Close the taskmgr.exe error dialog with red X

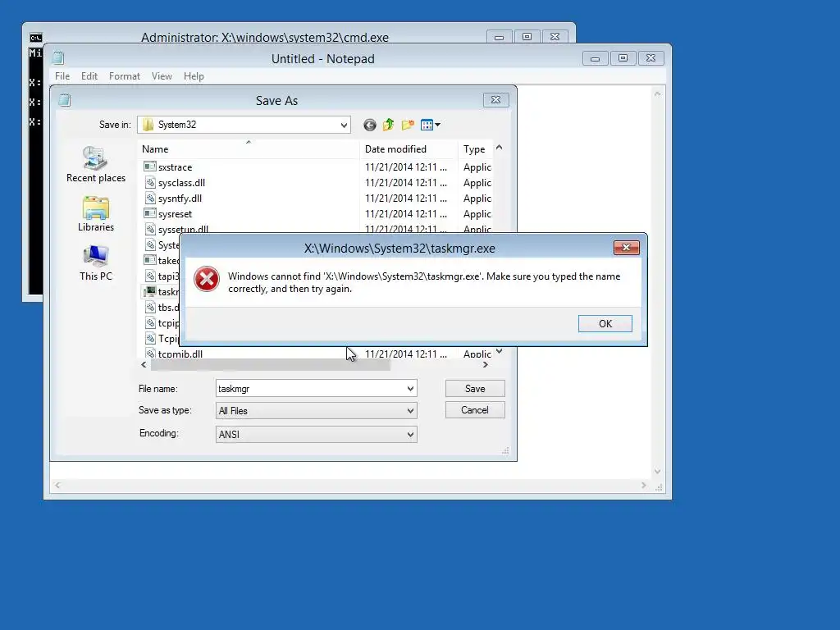[626, 248]
